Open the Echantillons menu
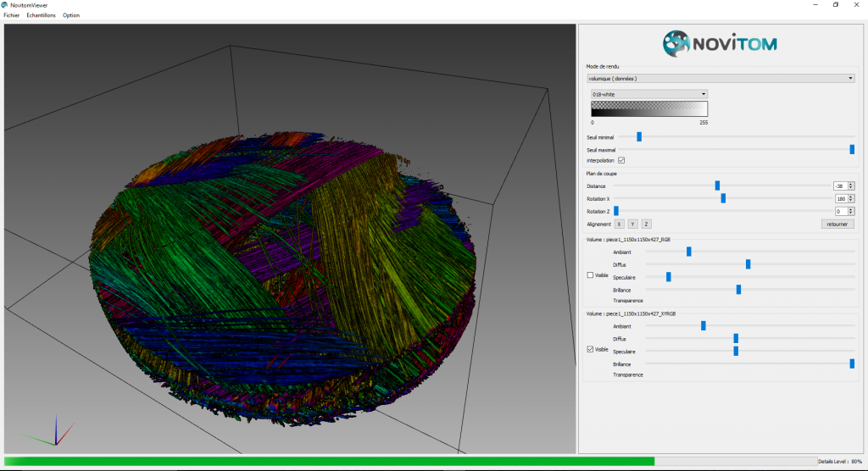This screenshot has height=471, width=868. [x=41, y=15]
